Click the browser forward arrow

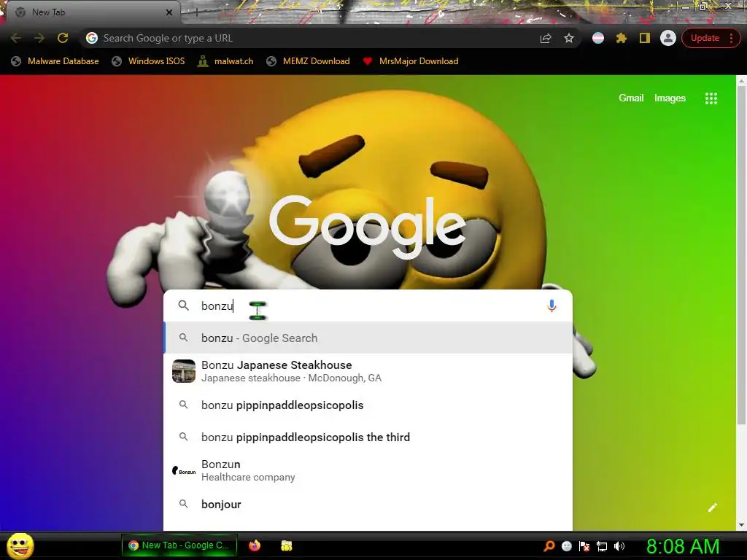click(x=39, y=38)
